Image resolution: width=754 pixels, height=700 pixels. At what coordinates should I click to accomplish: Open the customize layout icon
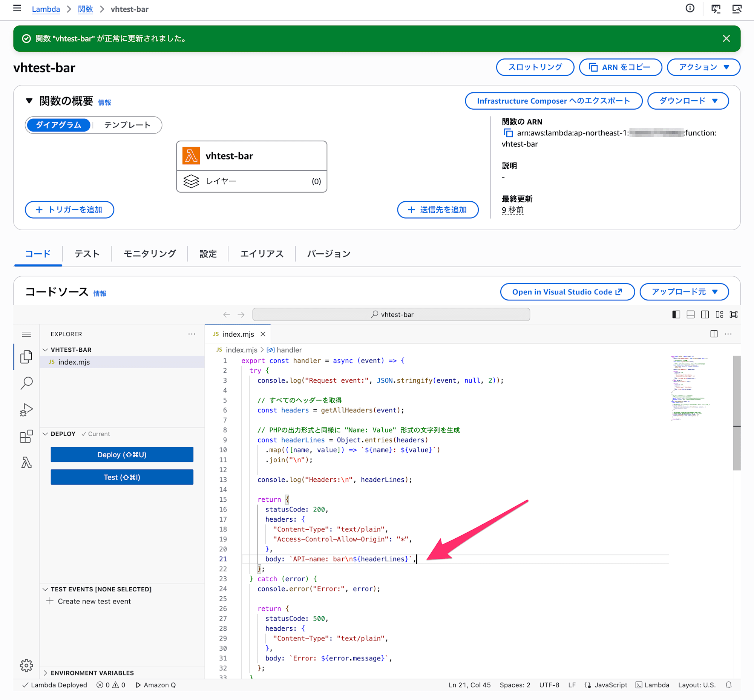click(x=719, y=314)
